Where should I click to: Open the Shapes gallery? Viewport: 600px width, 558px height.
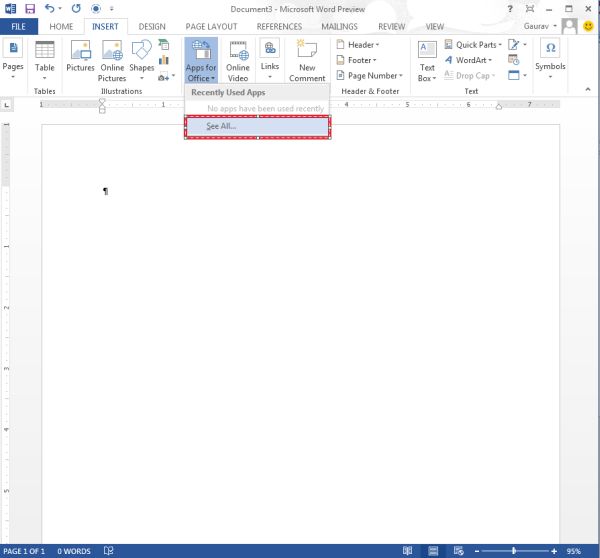tap(142, 60)
